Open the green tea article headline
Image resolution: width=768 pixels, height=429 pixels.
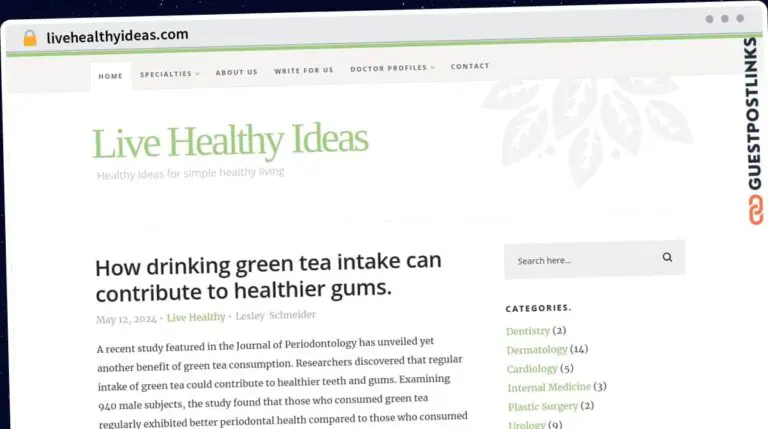tap(268, 277)
